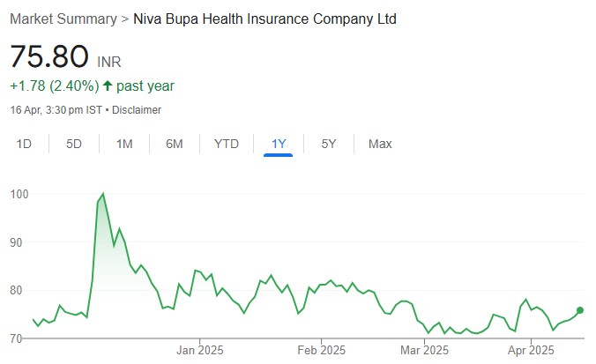Click the green endpoint dot on the chart
596x364 pixels.
click(x=580, y=310)
